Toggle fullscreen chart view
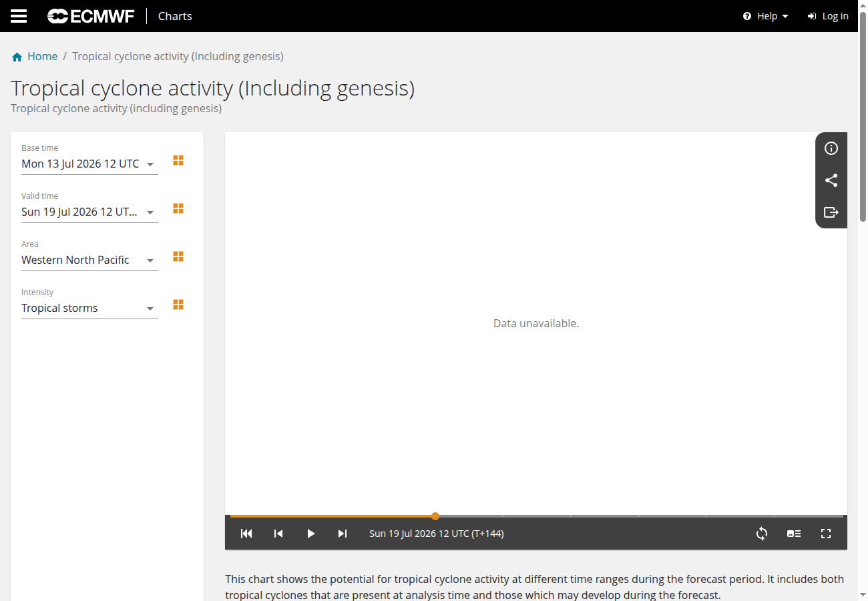The width and height of the screenshot is (868, 601). [x=826, y=534]
